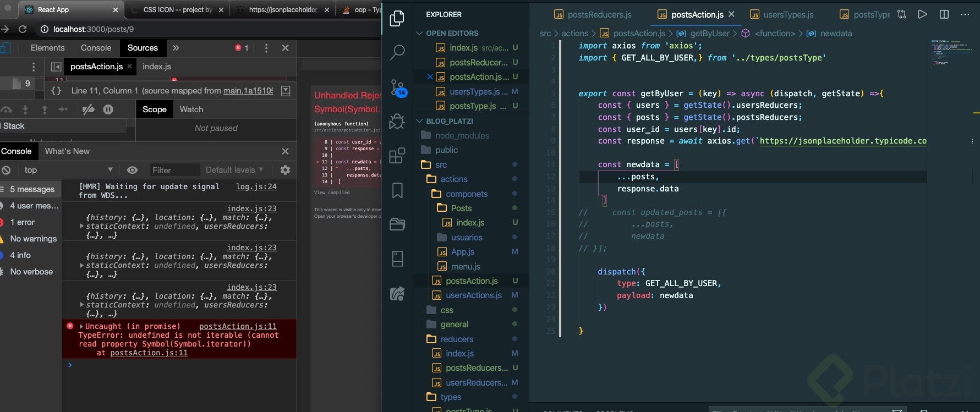The height and width of the screenshot is (412, 980).
Task: Toggle pause on exceptions button
Action: (x=108, y=109)
